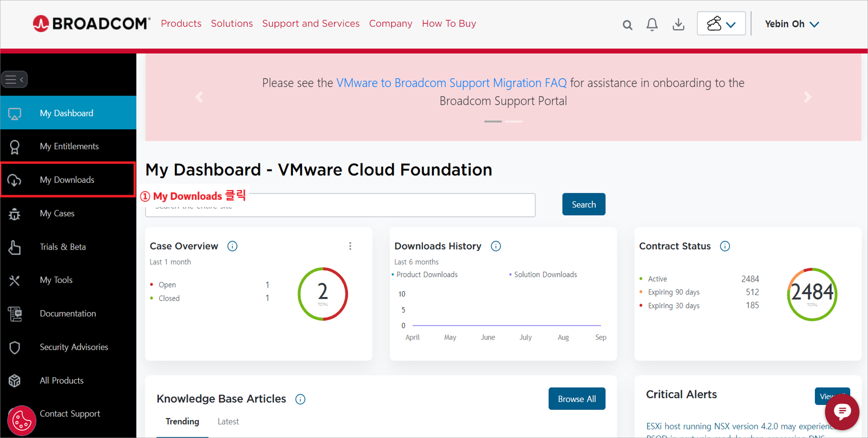This screenshot has width=868, height=438.
Task: Click the Browse All button
Action: coord(576,399)
